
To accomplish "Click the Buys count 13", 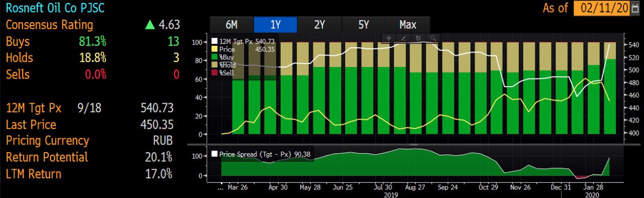I will click(x=173, y=41).
